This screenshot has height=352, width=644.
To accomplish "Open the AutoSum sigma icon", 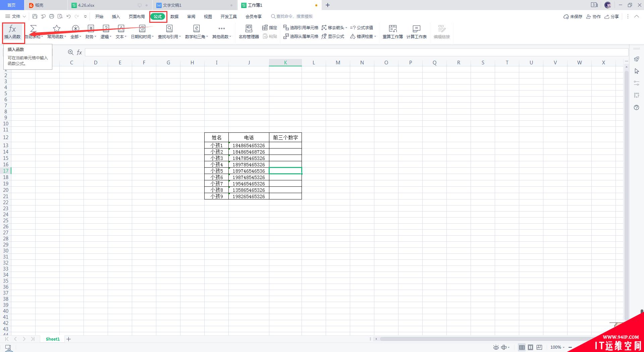I will coord(33,28).
